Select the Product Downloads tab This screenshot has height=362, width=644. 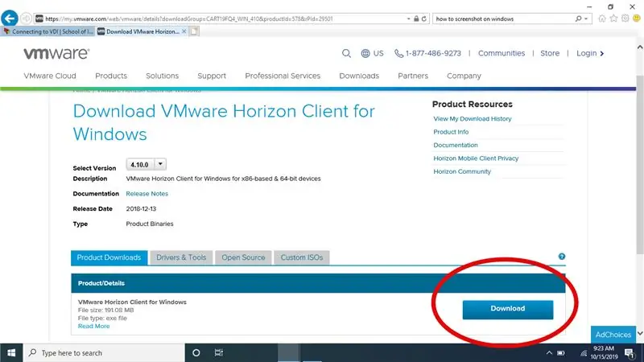click(109, 257)
